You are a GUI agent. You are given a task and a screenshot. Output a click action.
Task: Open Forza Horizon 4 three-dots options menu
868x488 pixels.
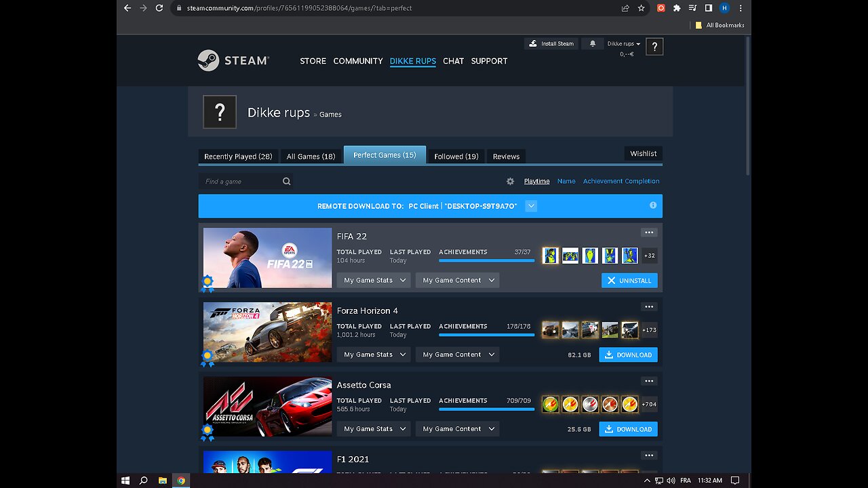649,307
